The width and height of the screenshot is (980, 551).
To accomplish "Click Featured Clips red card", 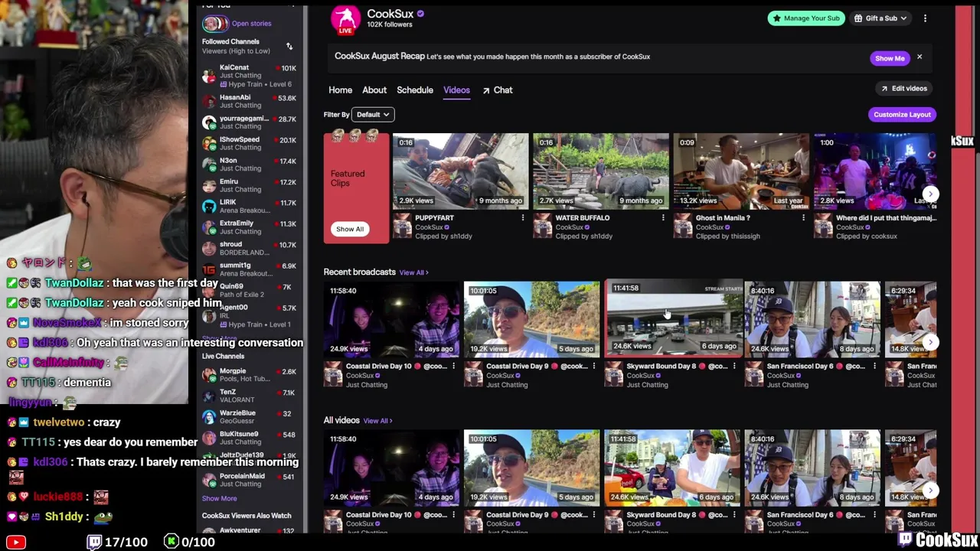I will pos(356,187).
